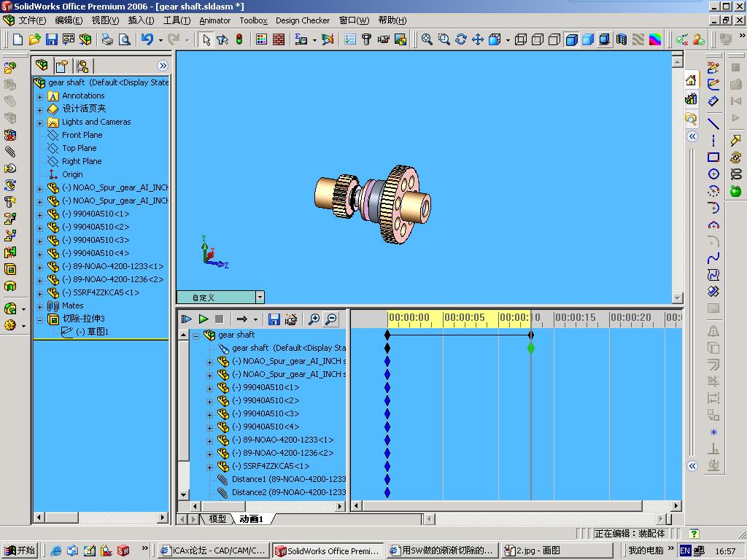Click the Line sketch tool
747x560 pixels.
tap(713, 123)
